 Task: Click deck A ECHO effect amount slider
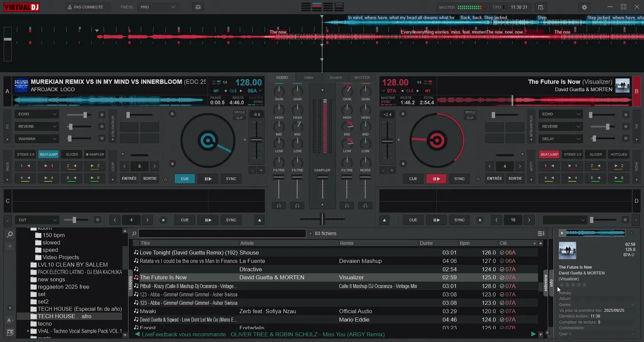pos(79,115)
